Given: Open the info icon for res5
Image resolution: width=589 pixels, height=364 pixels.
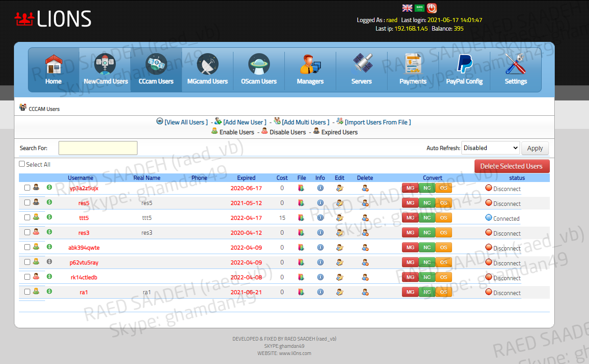Looking at the screenshot, I should tap(320, 203).
